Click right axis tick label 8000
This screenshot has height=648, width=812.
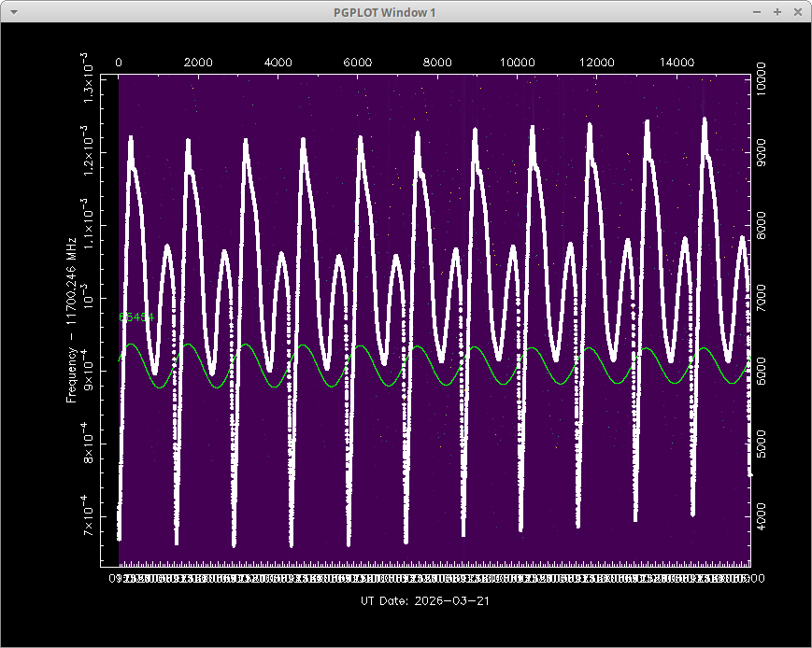click(761, 225)
